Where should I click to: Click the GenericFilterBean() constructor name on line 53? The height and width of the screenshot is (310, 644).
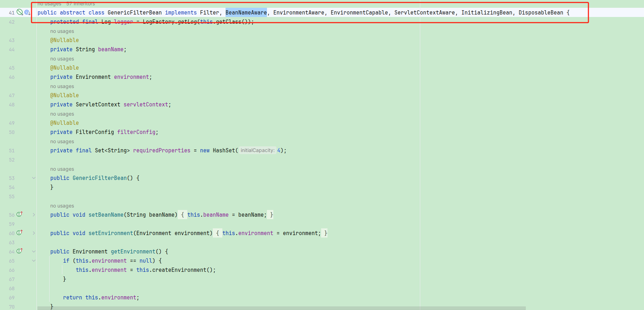(x=99, y=178)
